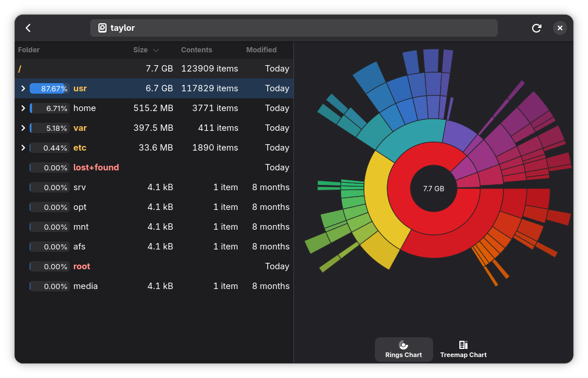Click the drive icon beside taylor
Image resolution: width=588 pixels, height=378 pixels.
coord(102,28)
